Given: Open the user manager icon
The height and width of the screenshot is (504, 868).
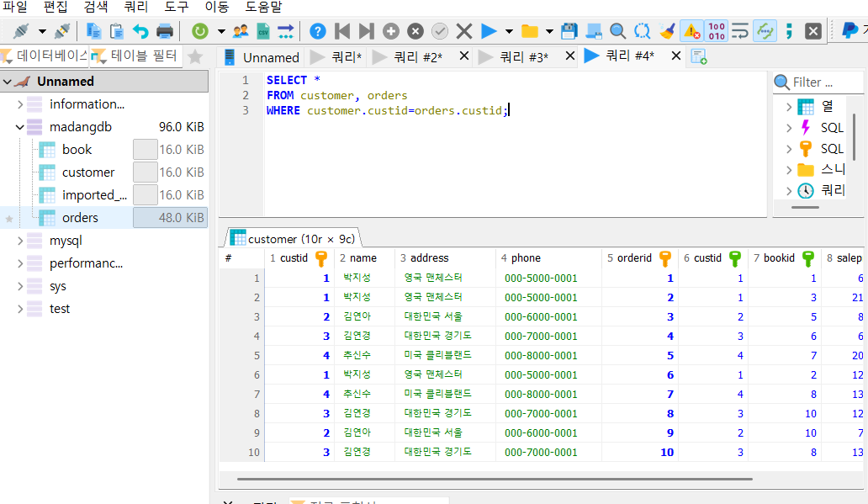Looking at the screenshot, I should pyautogui.click(x=241, y=31).
